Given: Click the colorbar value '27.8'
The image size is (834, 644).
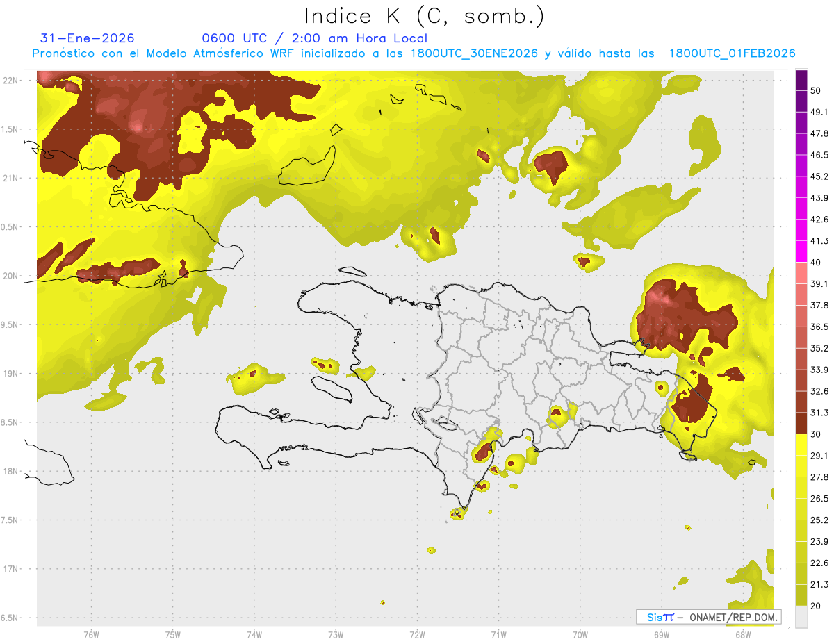Looking at the screenshot, I should [819, 477].
